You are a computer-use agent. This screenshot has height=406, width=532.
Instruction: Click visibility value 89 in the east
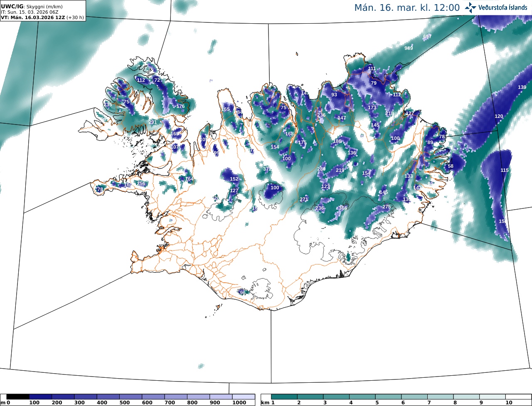(430, 142)
